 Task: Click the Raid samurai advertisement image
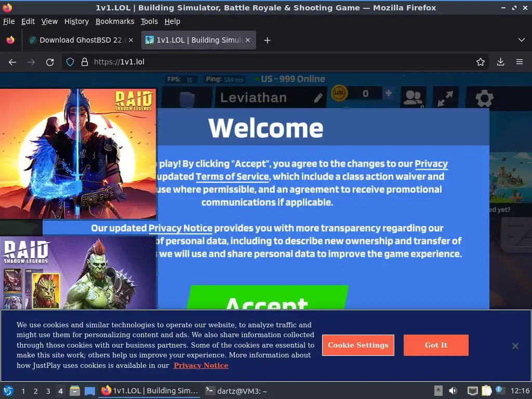pos(78,154)
